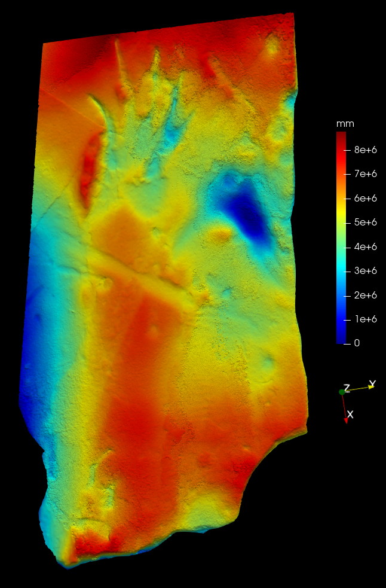Click the 0 tick label on color bar
386x588 pixels.
click(357, 343)
